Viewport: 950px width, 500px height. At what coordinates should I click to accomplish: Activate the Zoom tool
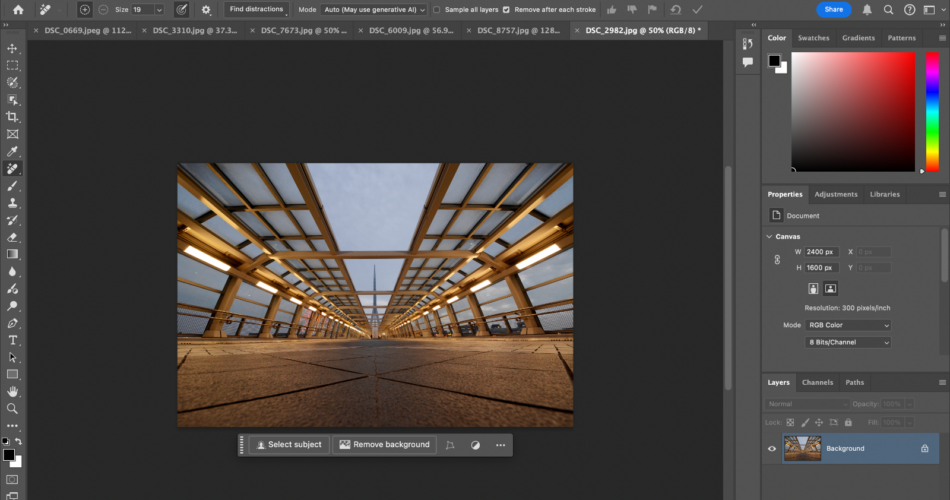tap(12, 408)
